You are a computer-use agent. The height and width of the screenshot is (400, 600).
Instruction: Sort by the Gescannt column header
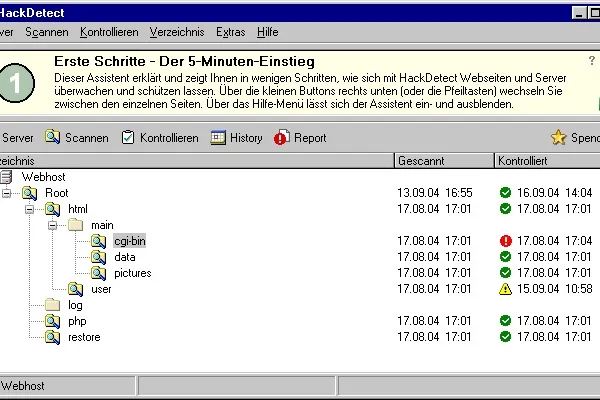click(x=444, y=161)
